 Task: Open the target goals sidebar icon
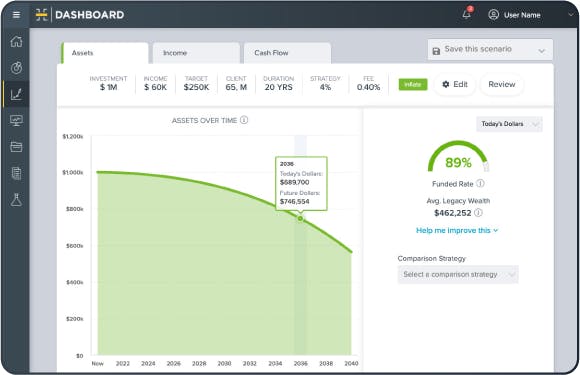16,68
